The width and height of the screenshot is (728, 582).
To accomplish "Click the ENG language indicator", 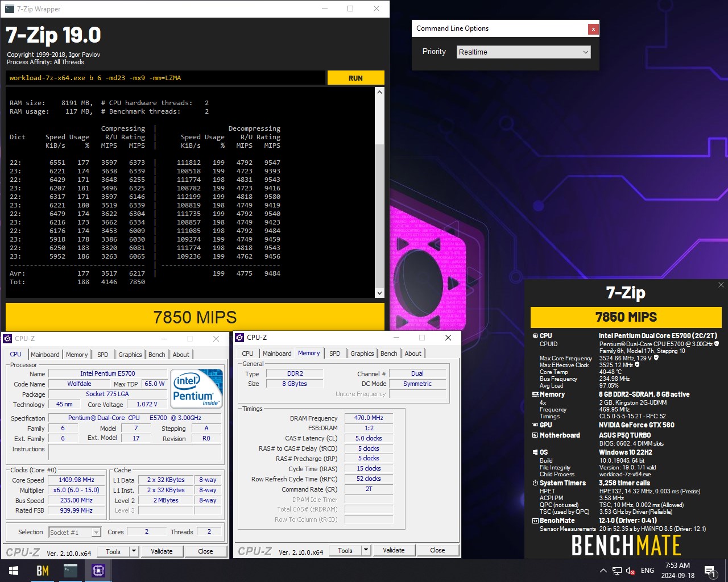I will 647,571.
